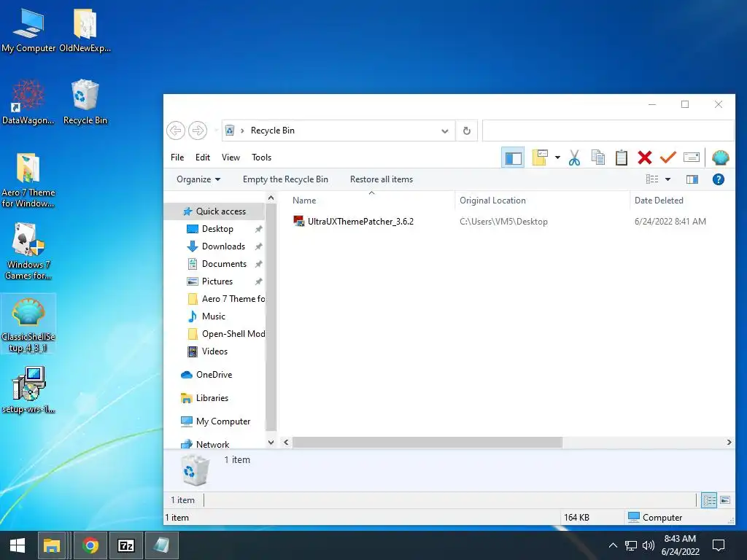Select ClassicShellSetup_4_3_1 desktop icon
Screen dimensions: 747x560
coord(28,324)
